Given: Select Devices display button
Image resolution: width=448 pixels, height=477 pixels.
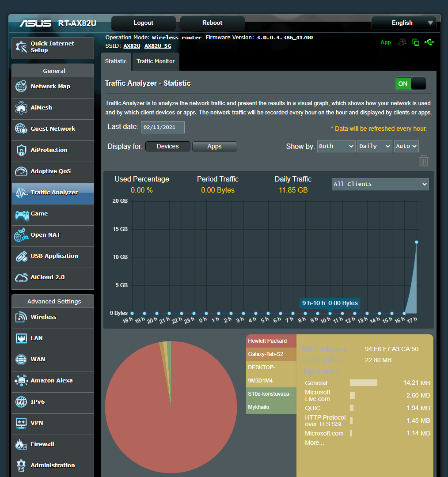Looking at the screenshot, I should (x=168, y=146).
